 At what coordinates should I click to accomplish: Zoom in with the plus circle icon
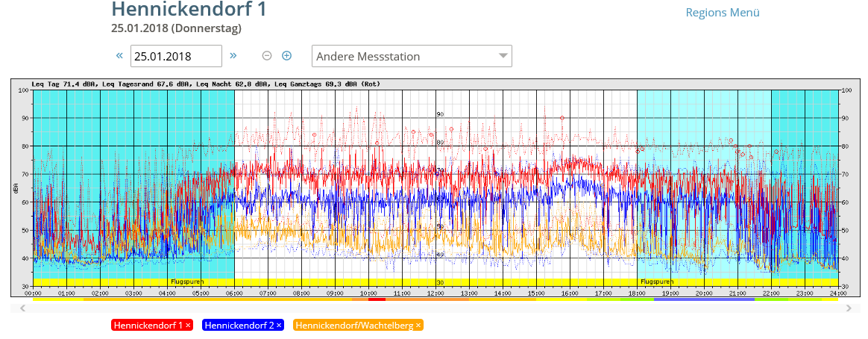(287, 55)
